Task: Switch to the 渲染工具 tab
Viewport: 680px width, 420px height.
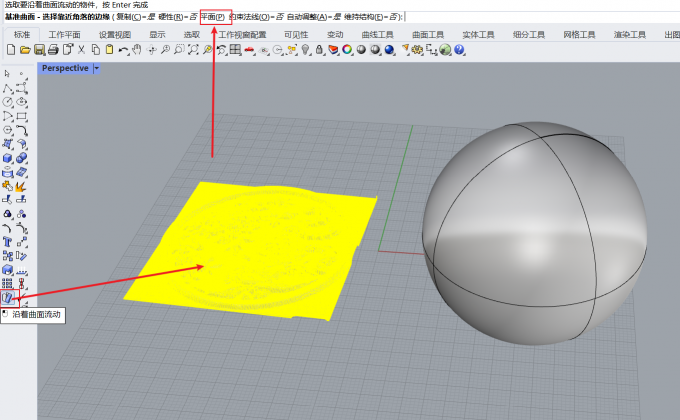Action: click(x=630, y=35)
